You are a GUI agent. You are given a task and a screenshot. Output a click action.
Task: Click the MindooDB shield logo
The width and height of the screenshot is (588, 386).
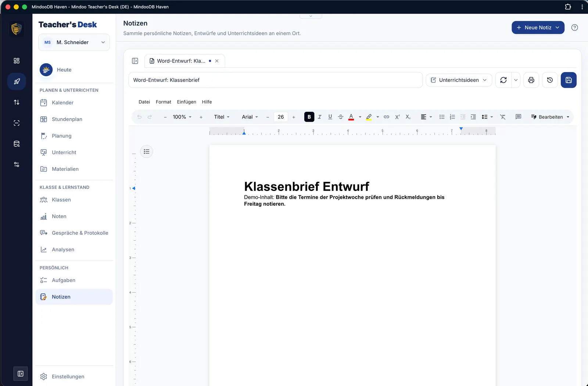(16, 29)
